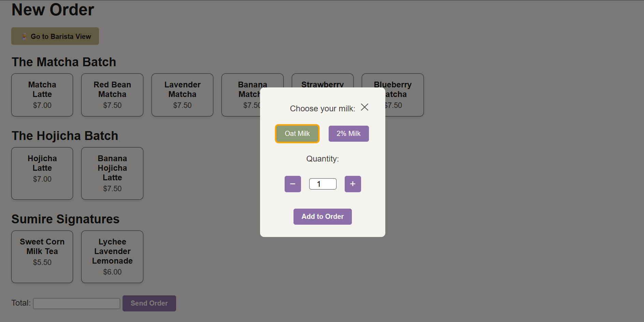Close the milk selection dialog
The width and height of the screenshot is (644, 322).
pos(364,107)
